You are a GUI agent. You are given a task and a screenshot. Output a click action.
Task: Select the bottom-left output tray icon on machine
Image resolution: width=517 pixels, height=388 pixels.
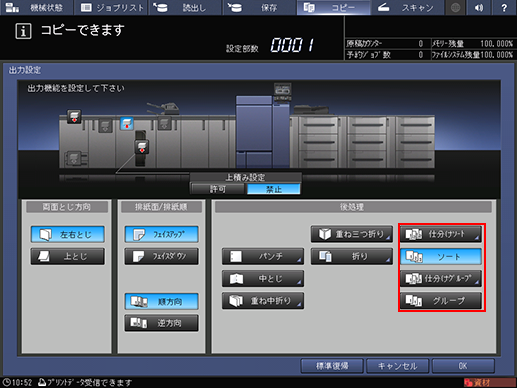[x=73, y=158]
